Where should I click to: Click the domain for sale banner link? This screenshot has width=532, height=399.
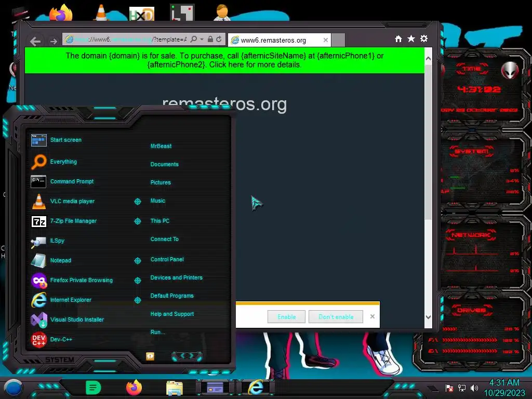pyautogui.click(x=224, y=60)
